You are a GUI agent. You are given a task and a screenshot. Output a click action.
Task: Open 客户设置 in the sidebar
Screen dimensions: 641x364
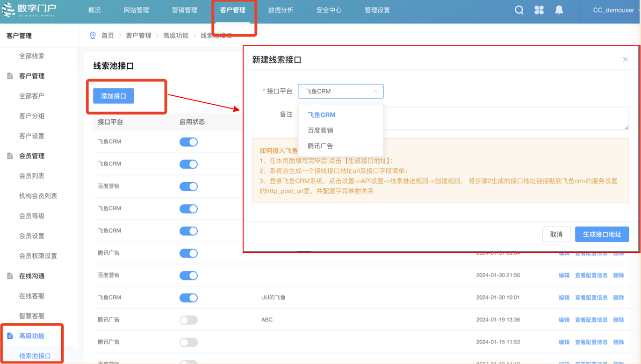(32, 136)
